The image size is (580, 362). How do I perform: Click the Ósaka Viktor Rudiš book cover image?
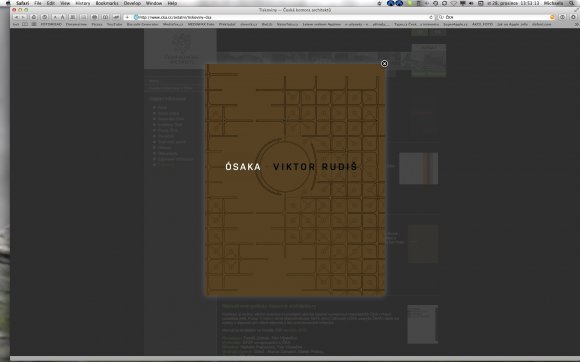click(295, 180)
